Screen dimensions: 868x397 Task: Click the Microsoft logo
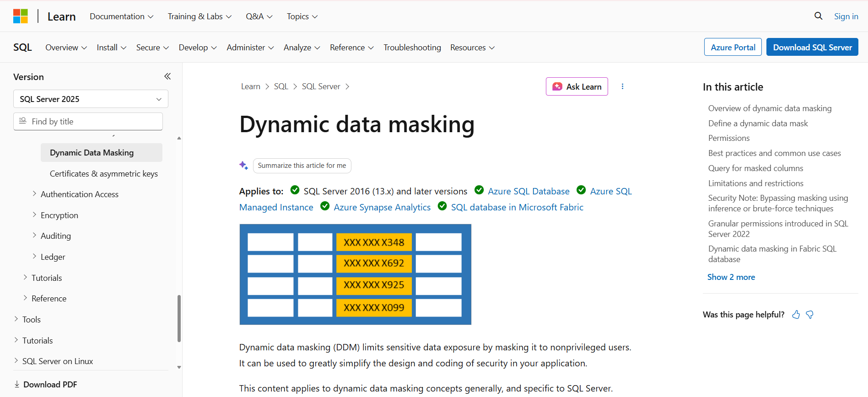point(21,16)
